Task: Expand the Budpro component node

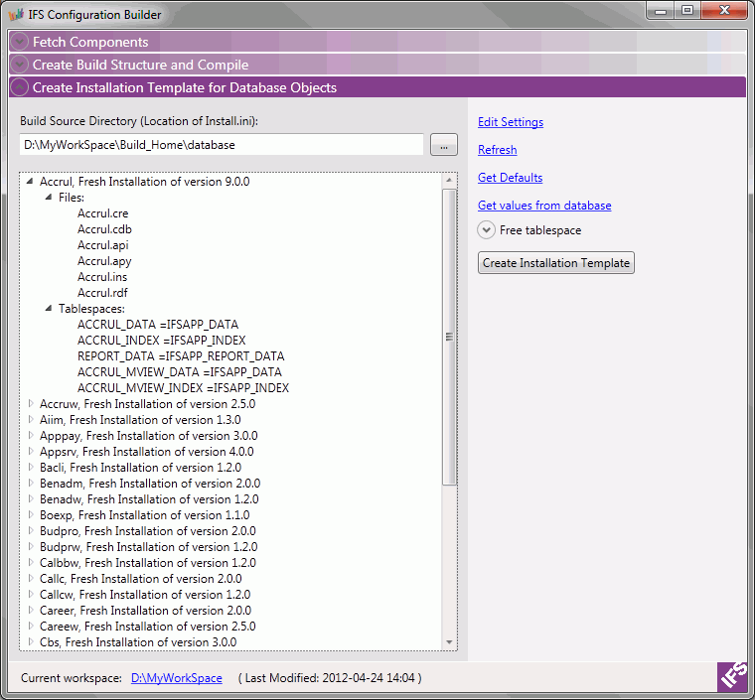Action: click(x=31, y=530)
